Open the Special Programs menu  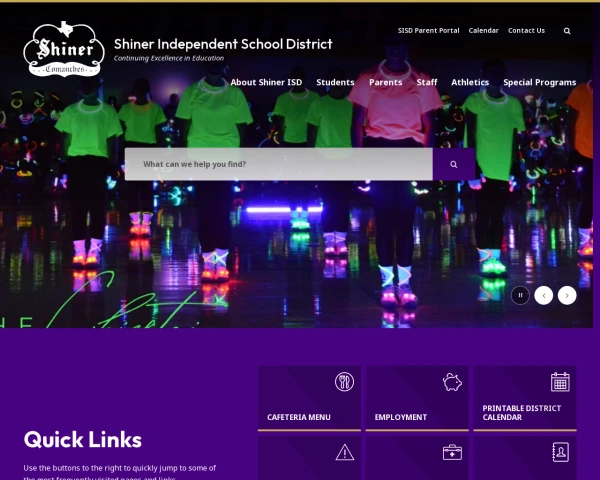click(x=540, y=82)
